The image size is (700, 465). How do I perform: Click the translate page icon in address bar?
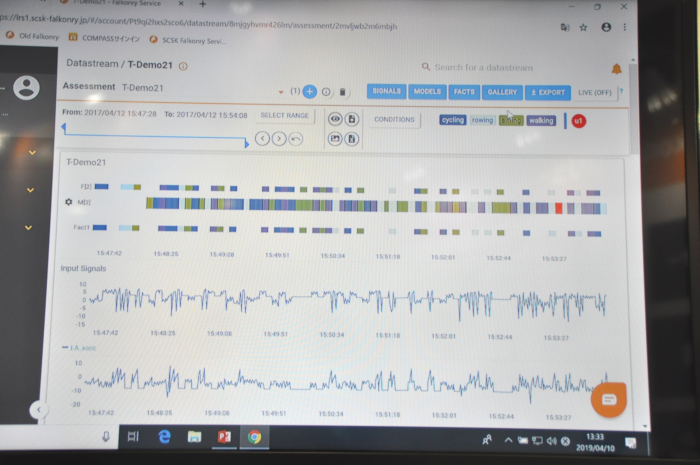[565, 27]
